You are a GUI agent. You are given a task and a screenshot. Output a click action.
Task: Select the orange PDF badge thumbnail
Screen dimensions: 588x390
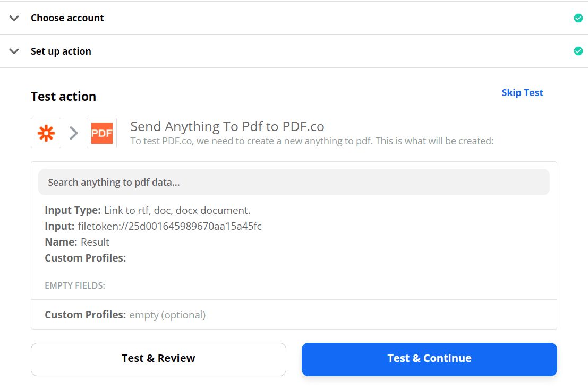click(x=101, y=133)
